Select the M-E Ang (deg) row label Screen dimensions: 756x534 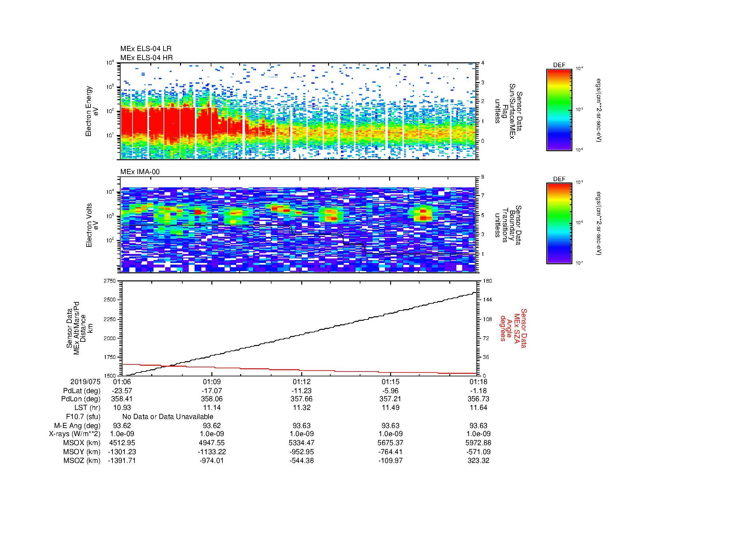coord(77,426)
